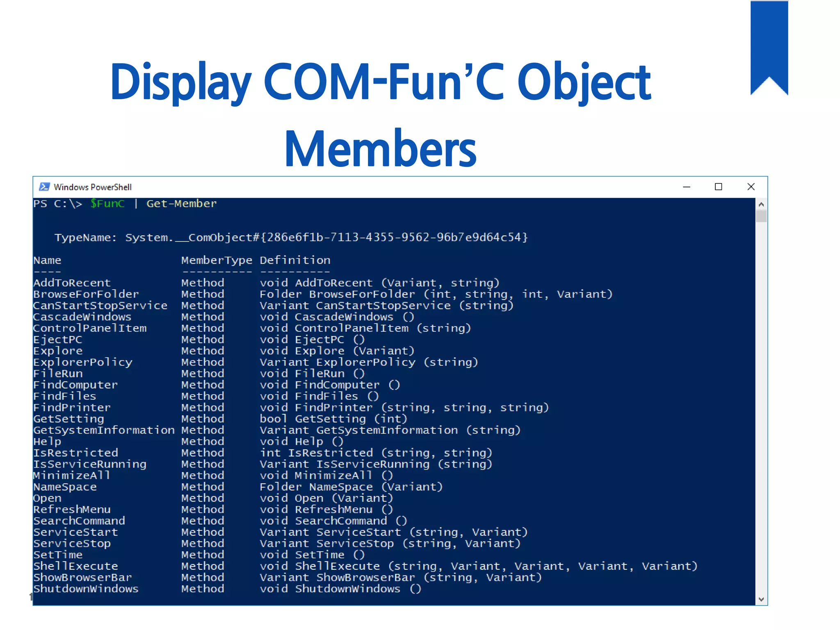Click the TypeName System.__ComObject line
Screen dimensions: 840x630
click(291, 237)
